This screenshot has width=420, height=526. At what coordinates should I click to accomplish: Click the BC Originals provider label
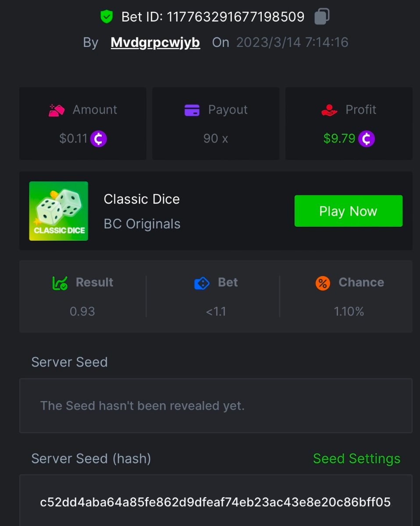pos(142,224)
